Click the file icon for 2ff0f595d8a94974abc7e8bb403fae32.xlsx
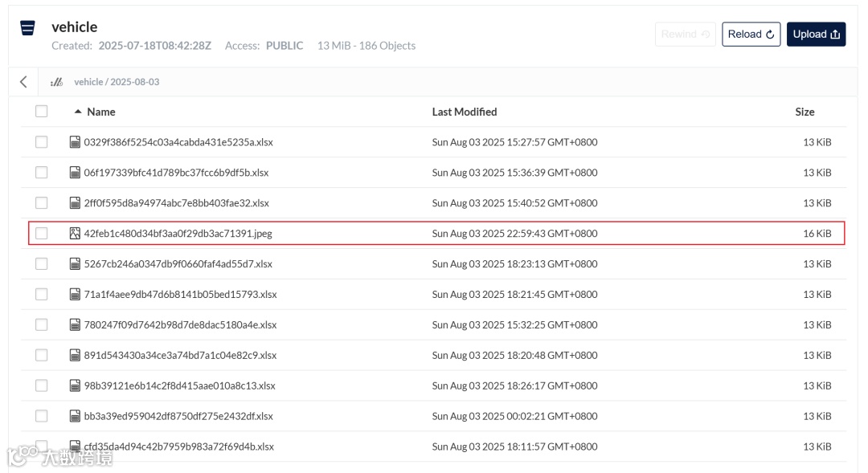The width and height of the screenshot is (868, 473). (75, 203)
